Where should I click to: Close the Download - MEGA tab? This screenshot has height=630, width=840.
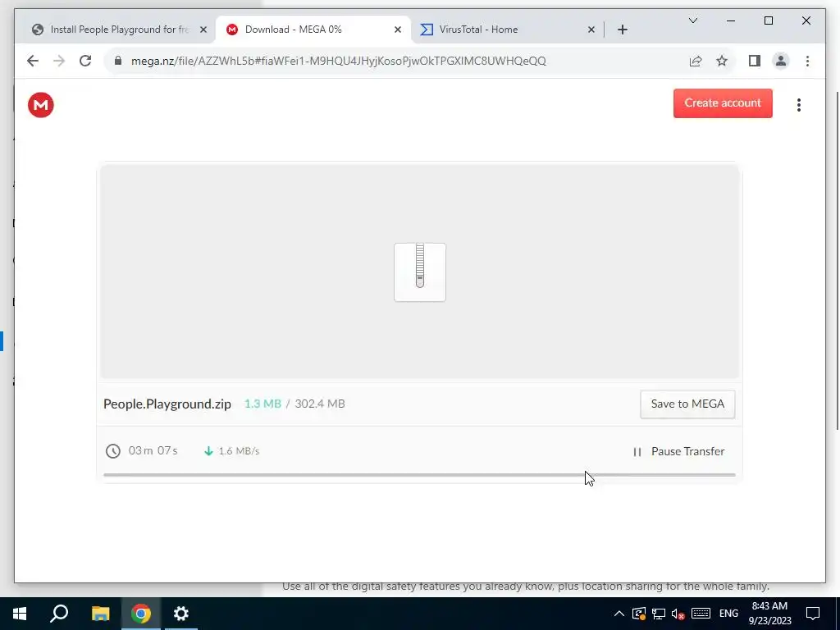pos(398,30)
